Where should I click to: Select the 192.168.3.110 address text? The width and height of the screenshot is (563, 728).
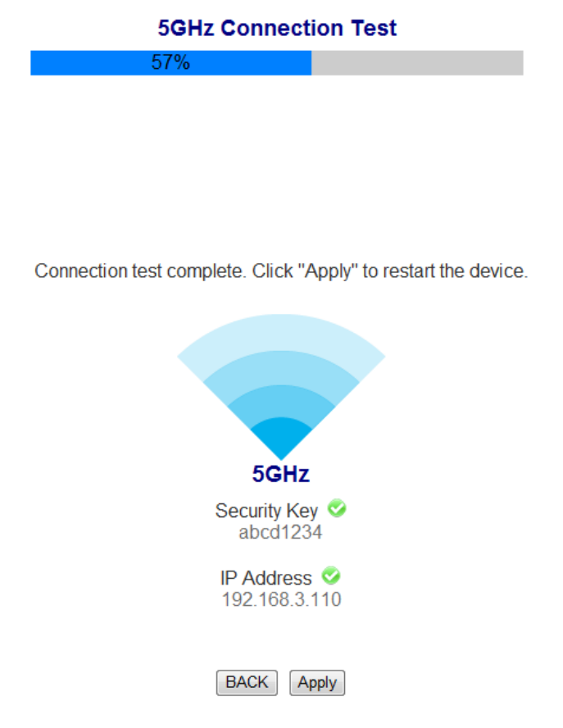pos(281,599)
